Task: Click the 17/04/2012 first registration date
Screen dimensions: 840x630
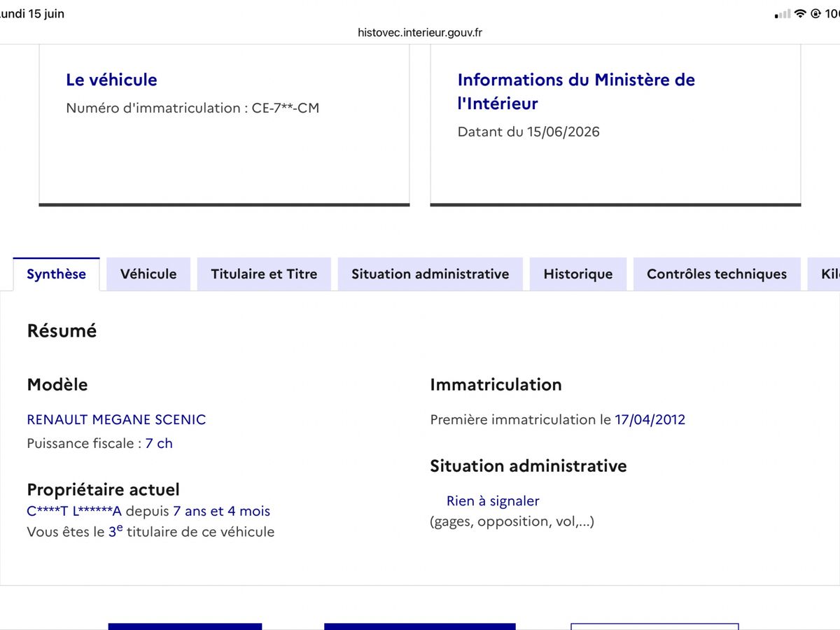Action: (x=650, y=419)
